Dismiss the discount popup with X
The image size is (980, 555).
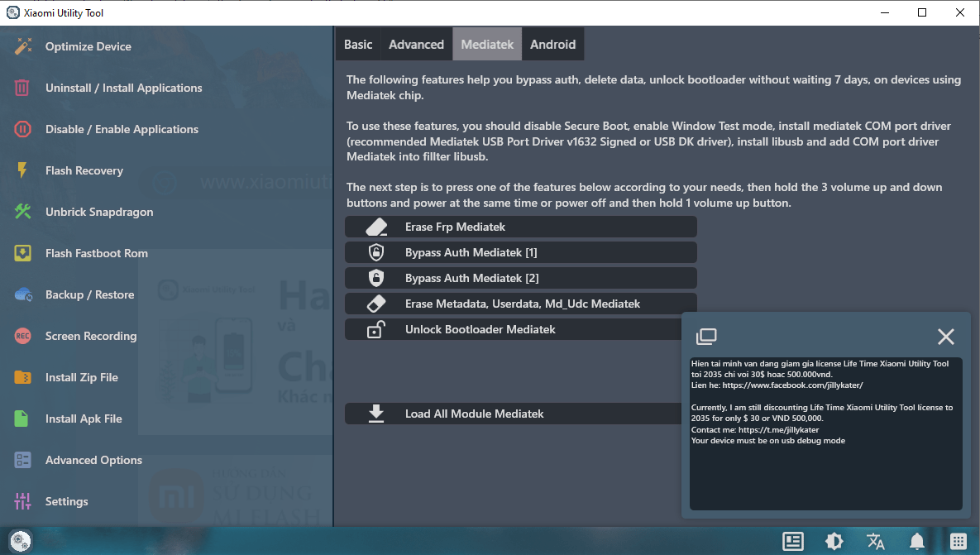click(x=945, y=337)
